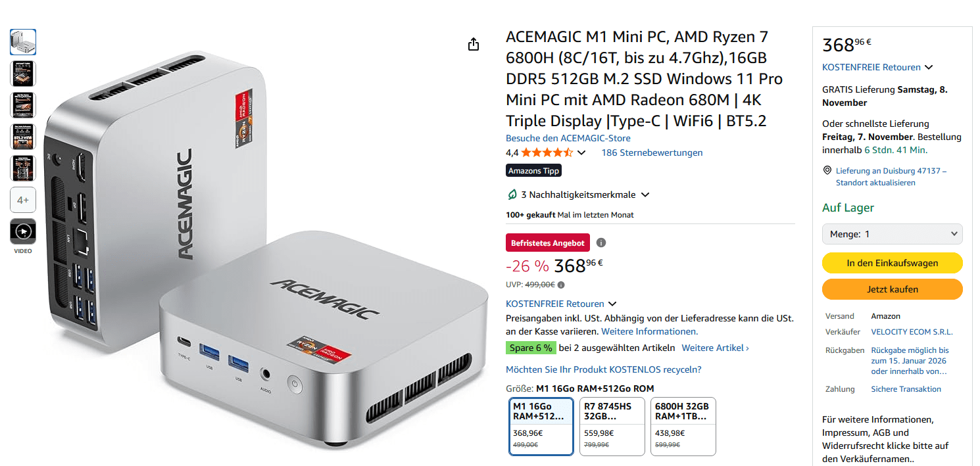This screenshot has height=466, width=980.
Task: Play the product video thumbnail
Action: [23, 231]
